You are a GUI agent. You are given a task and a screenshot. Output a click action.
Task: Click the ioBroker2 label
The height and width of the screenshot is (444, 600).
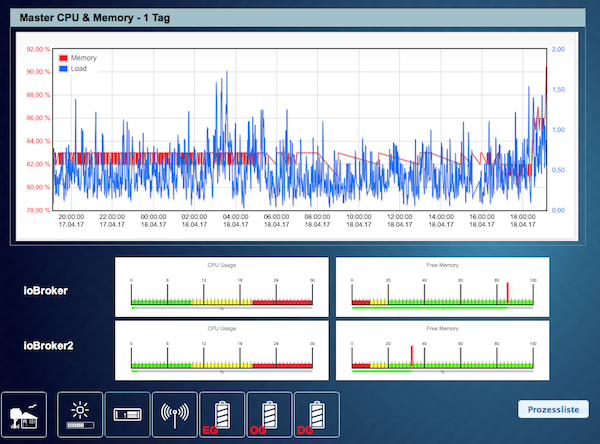(x=48, y=346)
